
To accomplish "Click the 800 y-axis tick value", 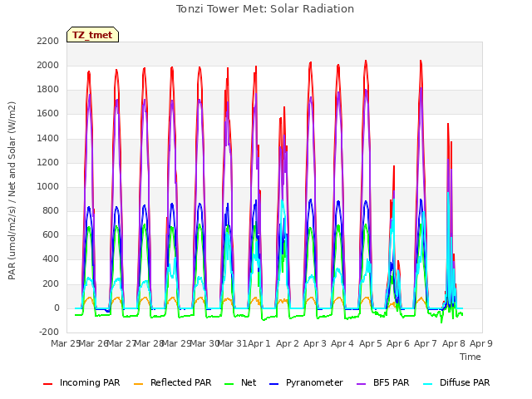I will tap(51, 211).
